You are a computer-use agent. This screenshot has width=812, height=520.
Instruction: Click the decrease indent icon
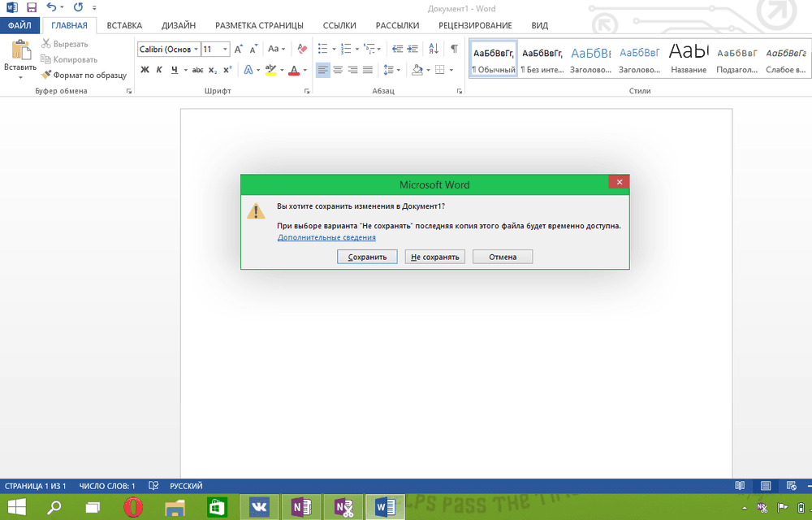[x=397, y=50]
